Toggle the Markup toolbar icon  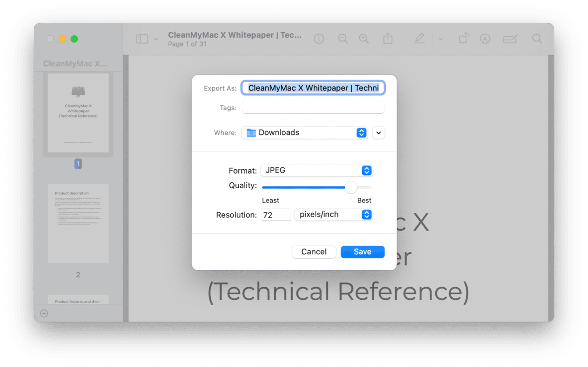click(485, 39)
